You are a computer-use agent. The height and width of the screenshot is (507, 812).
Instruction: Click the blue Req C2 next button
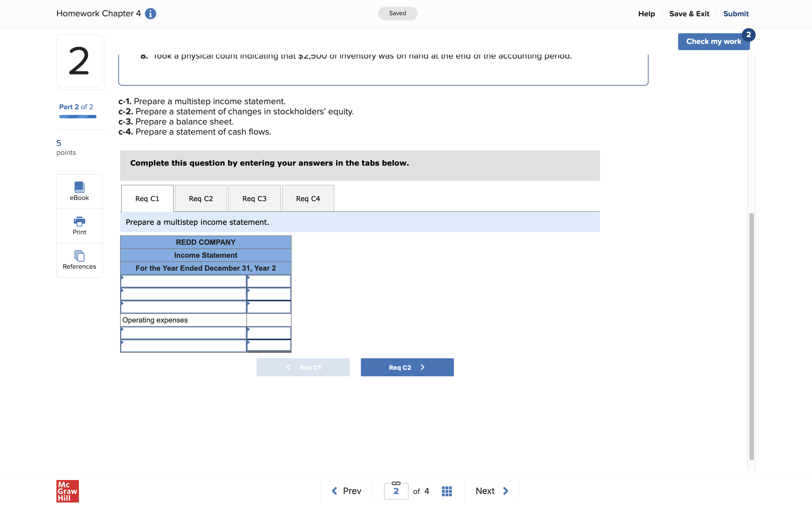coord(407,367)
